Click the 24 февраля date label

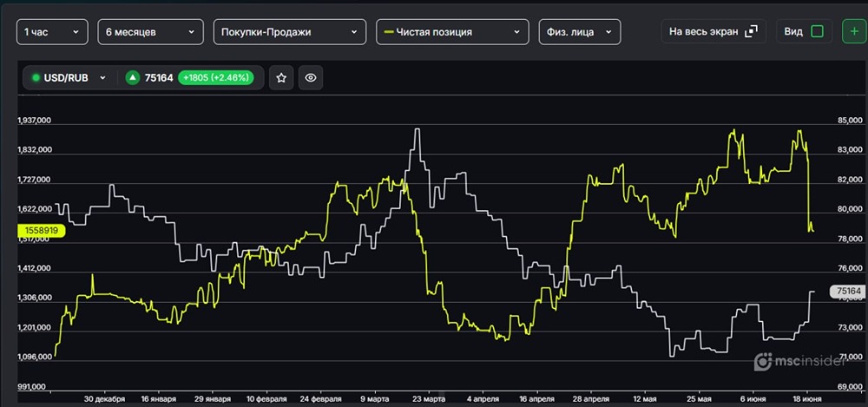point(322,398)
